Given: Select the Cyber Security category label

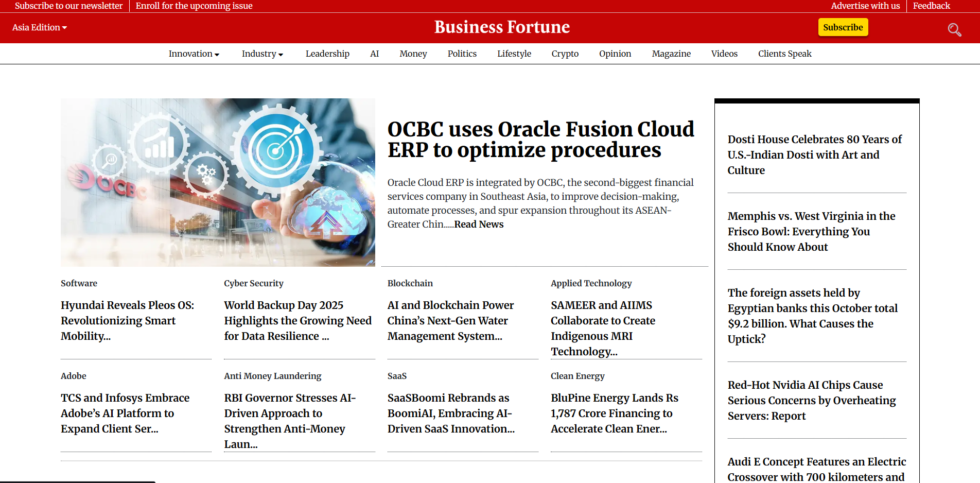Looking at the screenshot, I should 254,283.
